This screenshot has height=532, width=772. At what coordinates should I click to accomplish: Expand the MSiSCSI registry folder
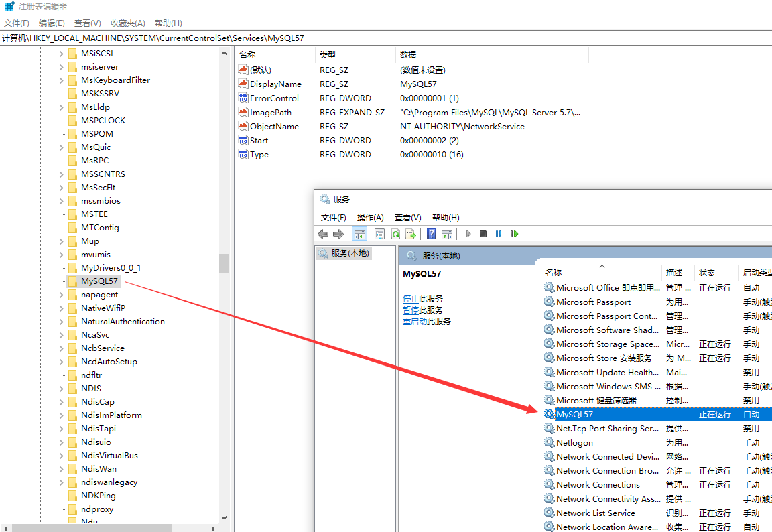pyautogui.click(x=62, y=54)
